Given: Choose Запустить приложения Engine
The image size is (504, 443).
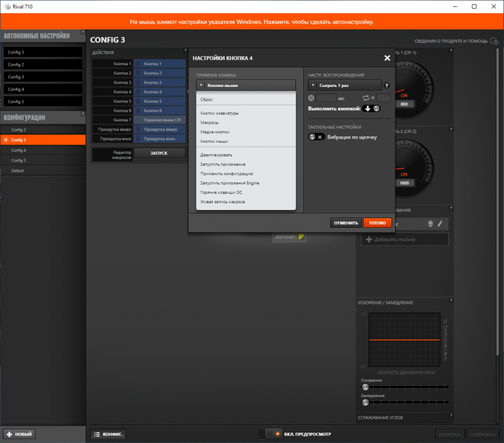Looking at the screenshot, I should tap(246, 183).
